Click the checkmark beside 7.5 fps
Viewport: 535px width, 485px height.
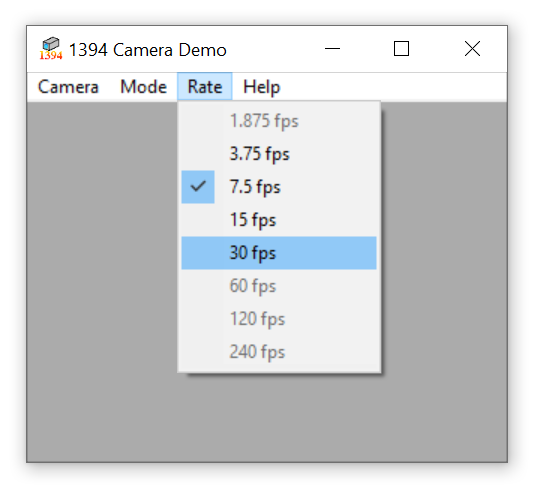pyautogui.click(x=198, y=187)
